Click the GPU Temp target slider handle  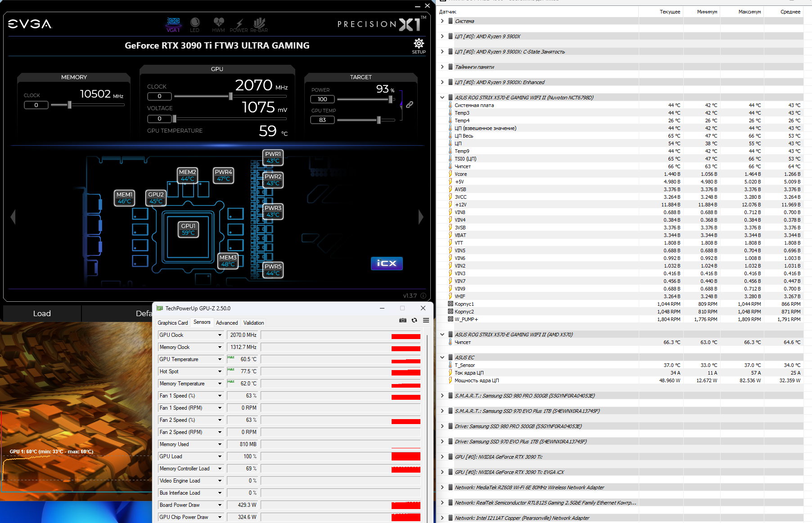379,120
